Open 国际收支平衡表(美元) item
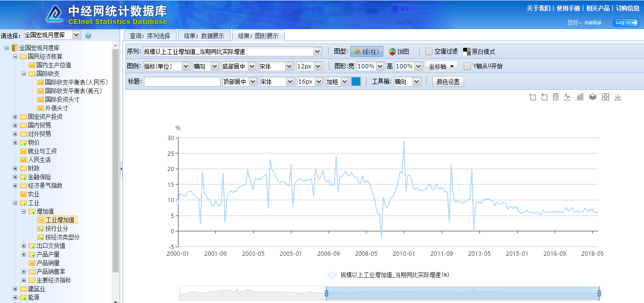 (x=69, y=91)
